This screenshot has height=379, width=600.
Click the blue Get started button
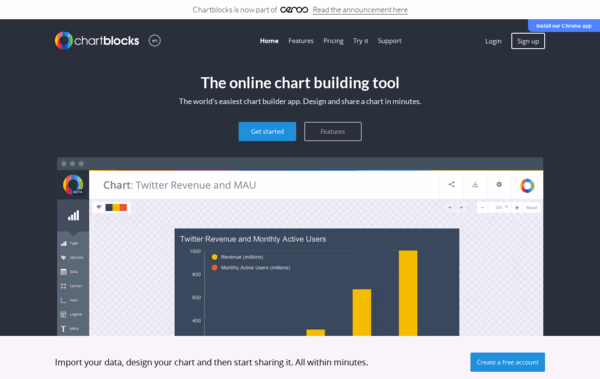coord(267,131)
